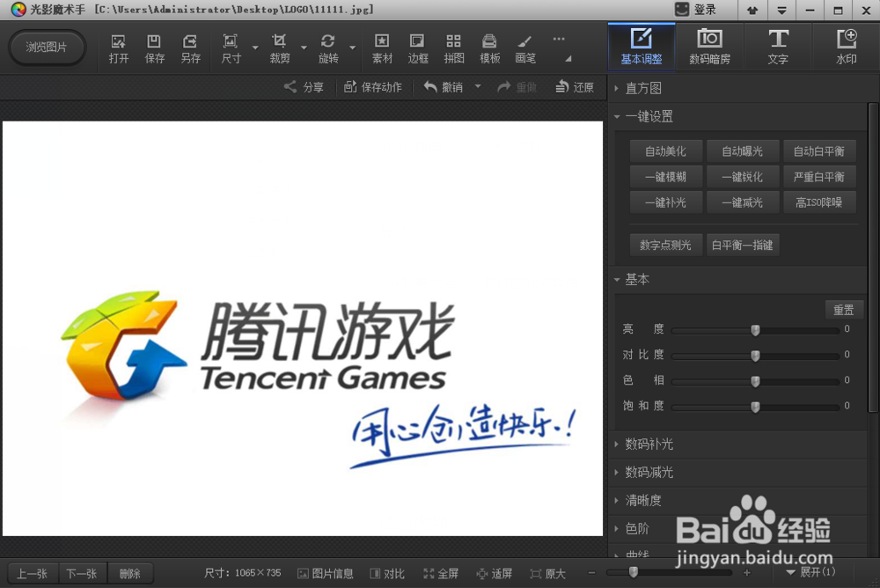Apply 高ISO降噪 noise reduction
Image resolution: width=880 pixels, height=588 pixels.
pyautogui.click(x=818, y=202)
